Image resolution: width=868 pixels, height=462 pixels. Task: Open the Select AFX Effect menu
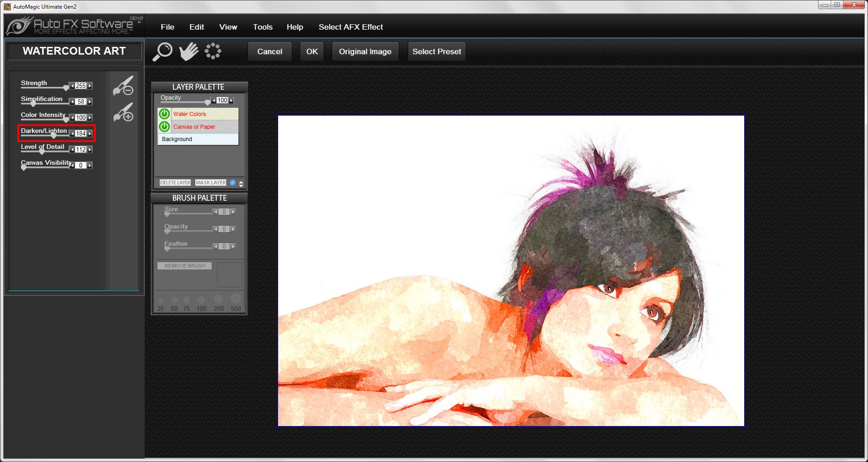pyautogui.click(x=350, y=27)
